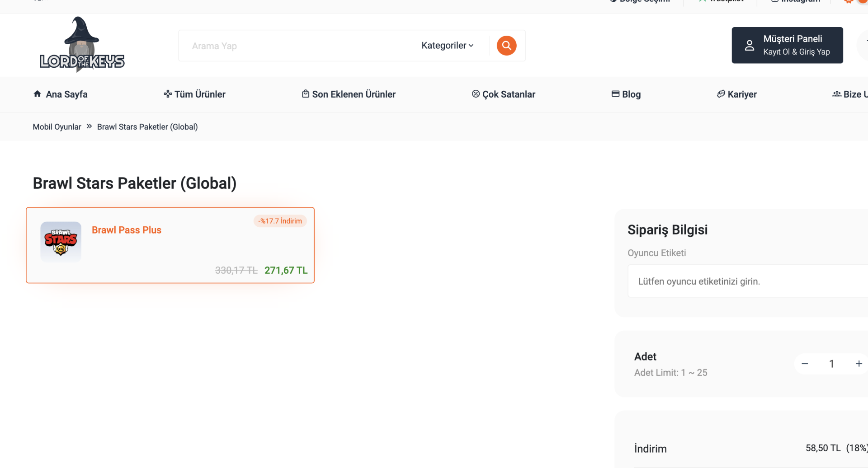Click the home icon beside Ana Sayfa
Viewport: 868px width, 468px height.
(x=38, y=94)
